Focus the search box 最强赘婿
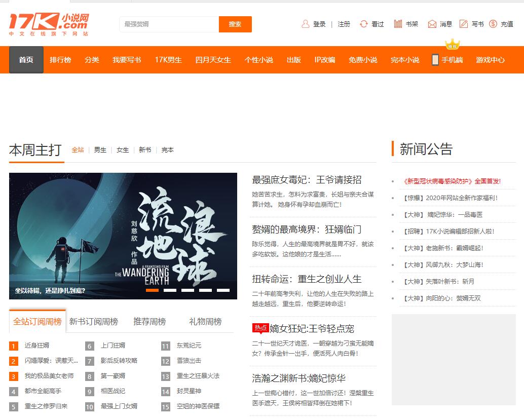The width and height of the screenshot is (524, 420). click(169, 24)
